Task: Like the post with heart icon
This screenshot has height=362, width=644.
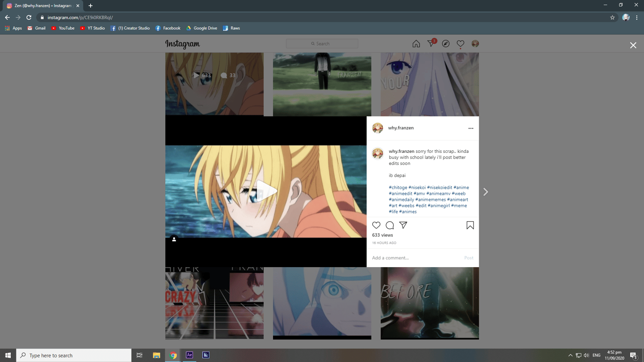Action: coord(376,225)
